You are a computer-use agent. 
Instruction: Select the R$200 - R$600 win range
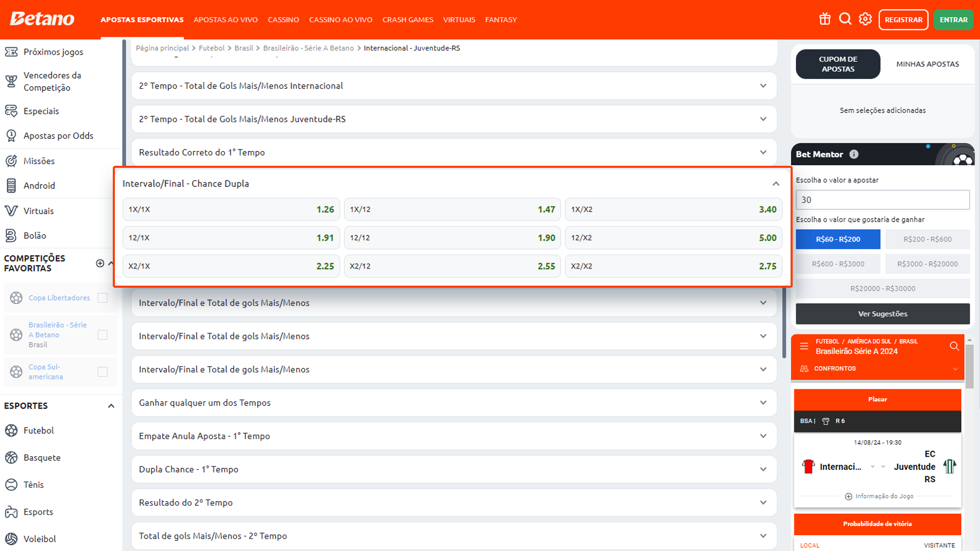pos(927,239)
